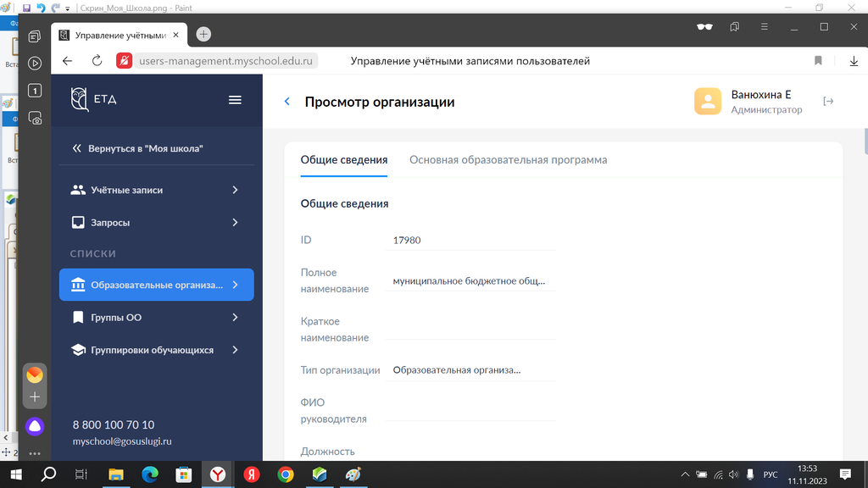
Task: Expand the Запросы menu section
Action: tap(156, 223)
